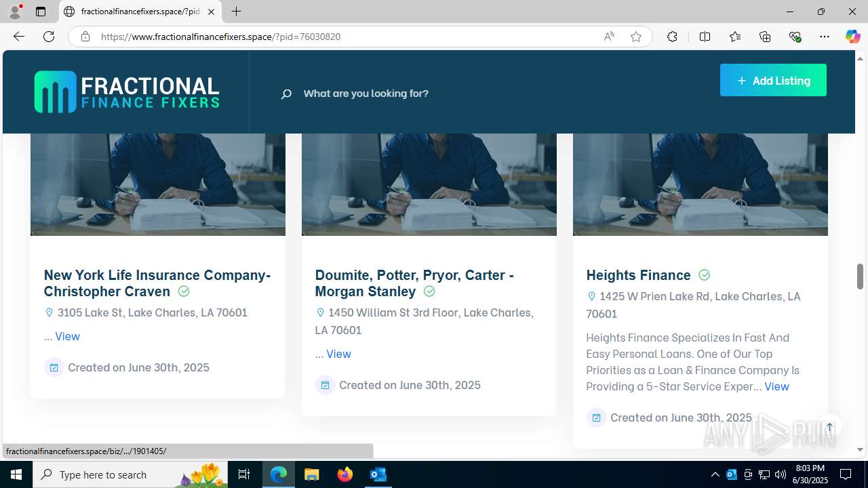Click address 1425 W Prien Lake Rd
This screenshot has height=488, width=868.
(x=694, y=305)
